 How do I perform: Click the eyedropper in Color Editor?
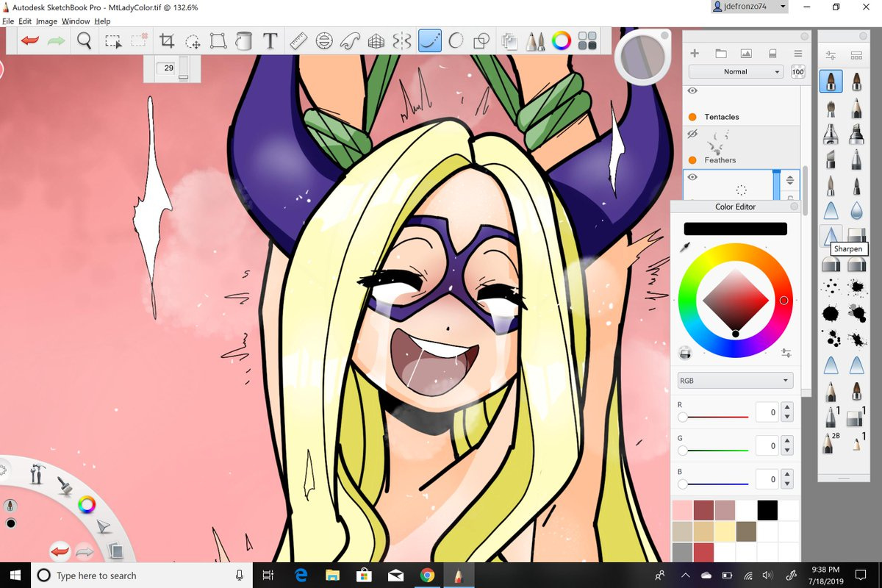[x=685, y=248]
